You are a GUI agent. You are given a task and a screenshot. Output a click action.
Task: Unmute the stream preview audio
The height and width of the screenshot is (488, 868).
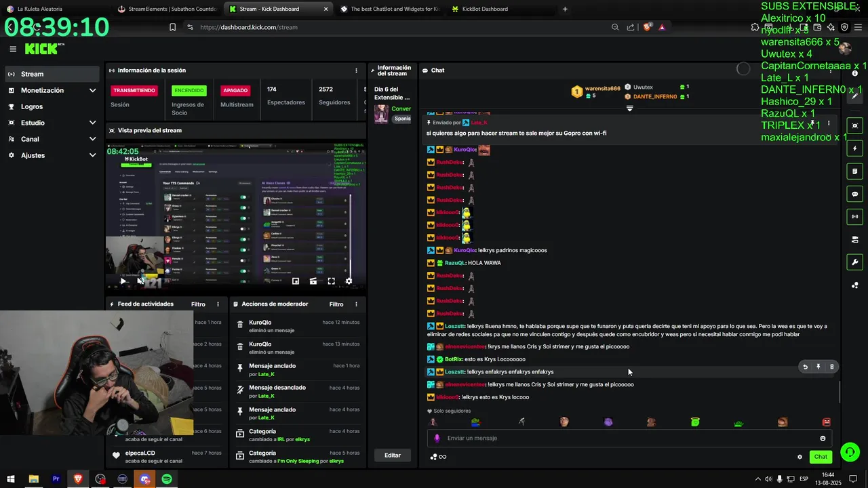point(140,281)
